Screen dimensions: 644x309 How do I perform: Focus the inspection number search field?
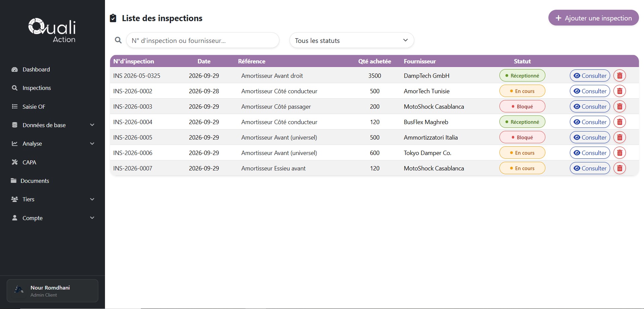(x=203, y=40)
